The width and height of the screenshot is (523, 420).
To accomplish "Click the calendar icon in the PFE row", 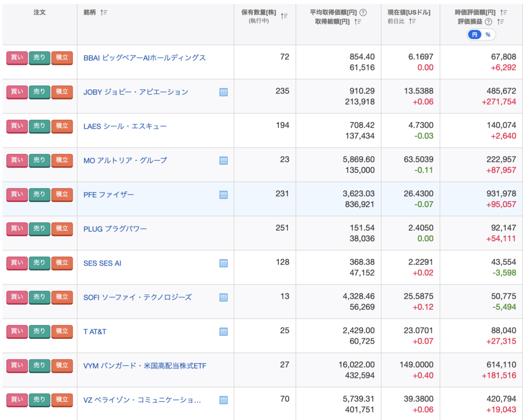I will click(223, 195).
